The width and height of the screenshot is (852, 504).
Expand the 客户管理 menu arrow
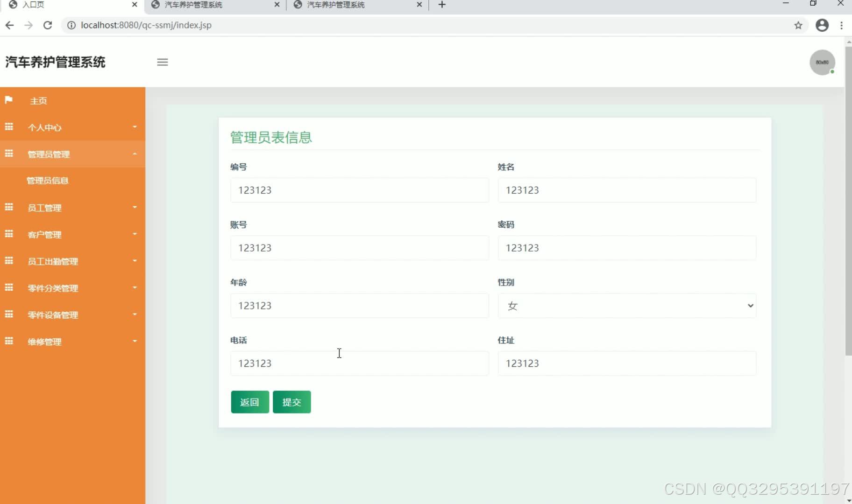tap(135, 234)
